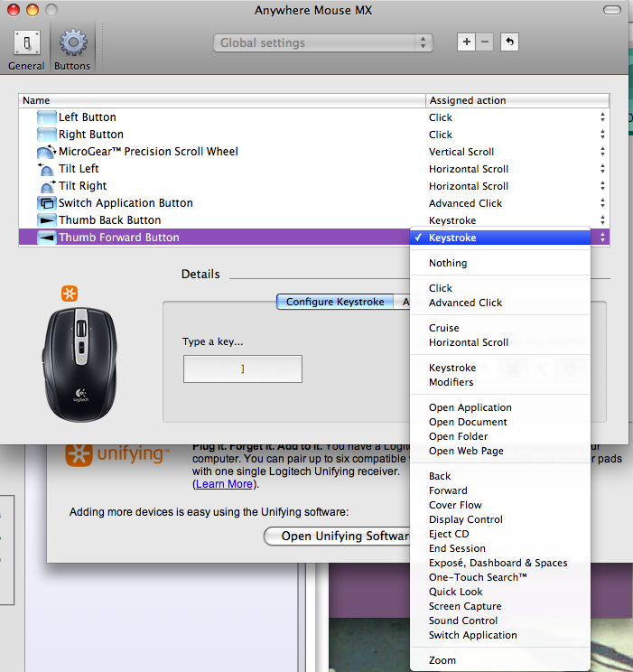Click the Tilt Left icon

click(45, 169)
